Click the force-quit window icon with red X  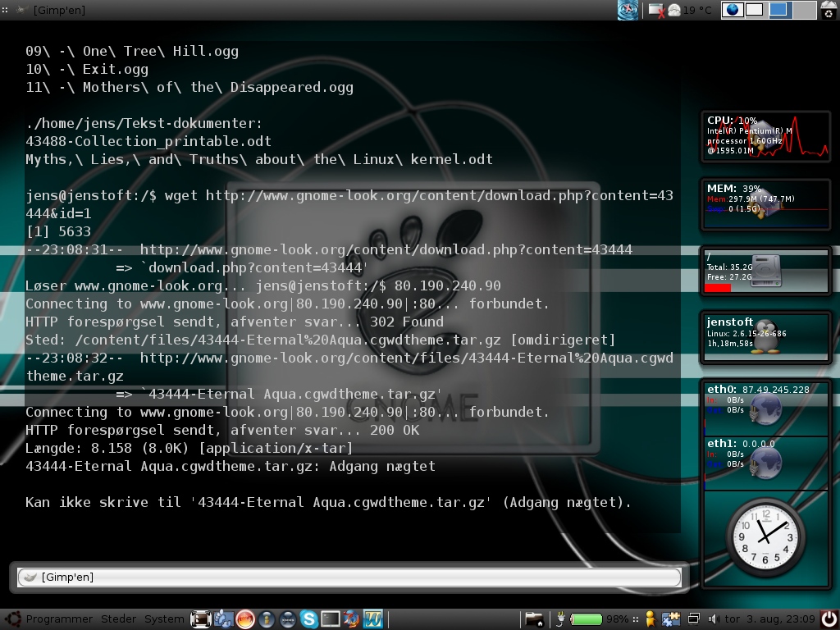point(656,10)
